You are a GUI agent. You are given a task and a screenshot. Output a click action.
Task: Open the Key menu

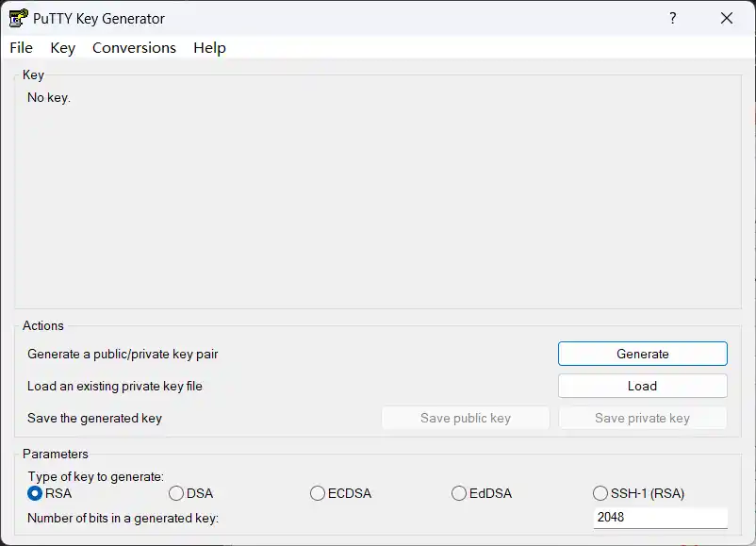(x=62, y=48)
